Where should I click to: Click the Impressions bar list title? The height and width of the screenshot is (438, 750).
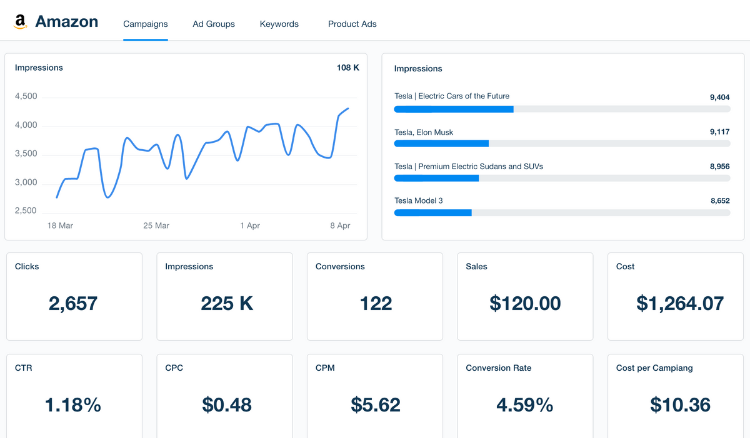[418, 69]
